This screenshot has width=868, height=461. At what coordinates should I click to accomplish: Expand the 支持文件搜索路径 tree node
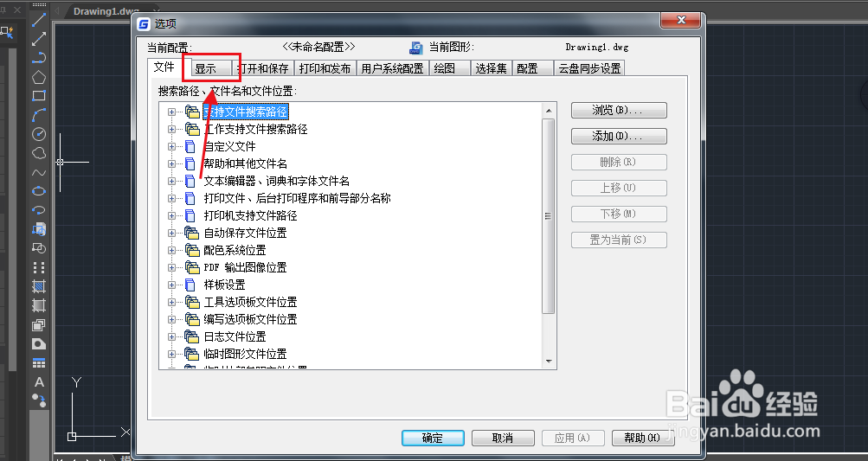pyautogui.click(x=171, y=112)
